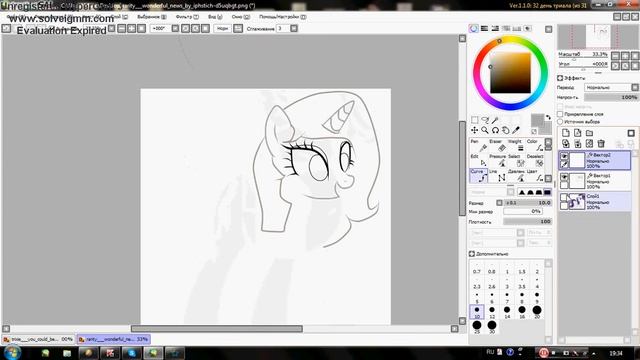This screenshot has height=360, width=640.
Task: Choose the Select vector tool
Action: (x=516, y=160)
